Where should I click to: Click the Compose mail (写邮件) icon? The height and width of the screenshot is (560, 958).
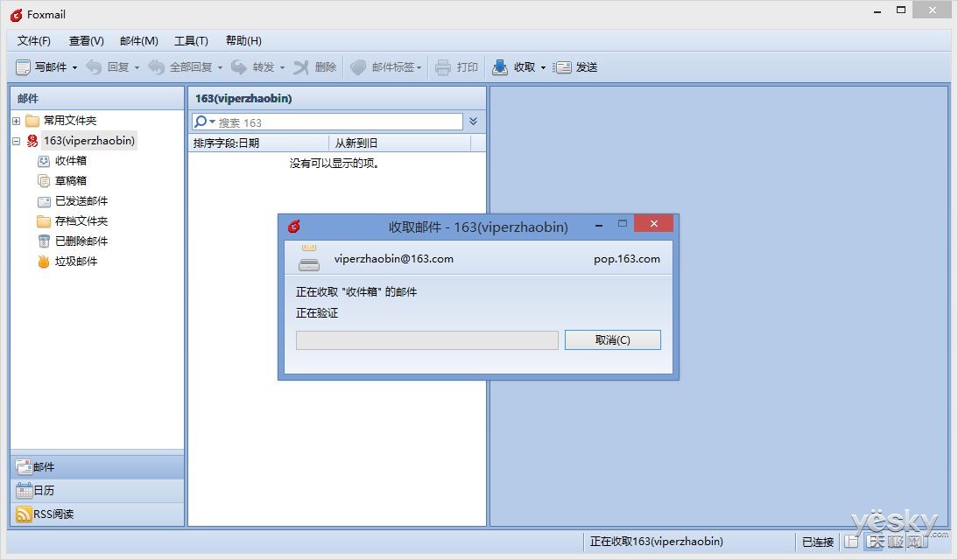[23, 67]
